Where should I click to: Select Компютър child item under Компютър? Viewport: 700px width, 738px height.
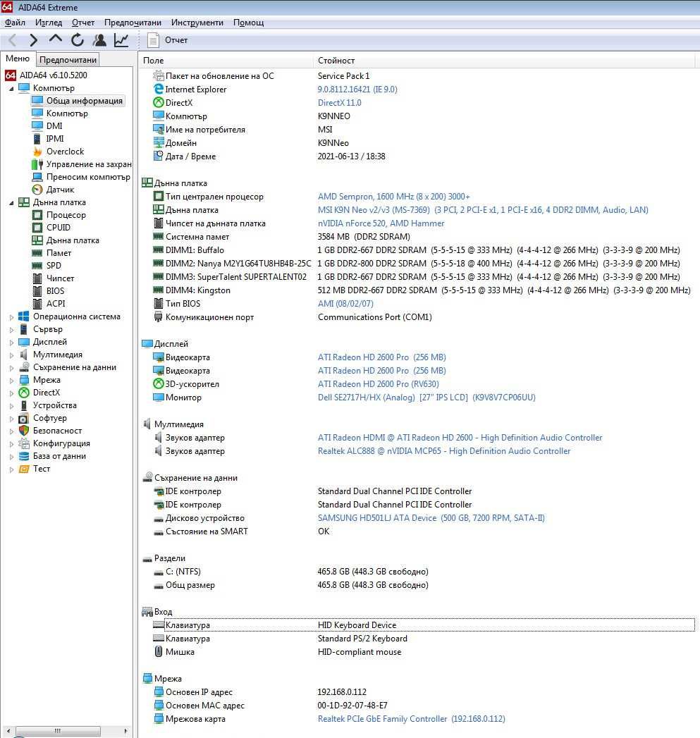(67, 113)
